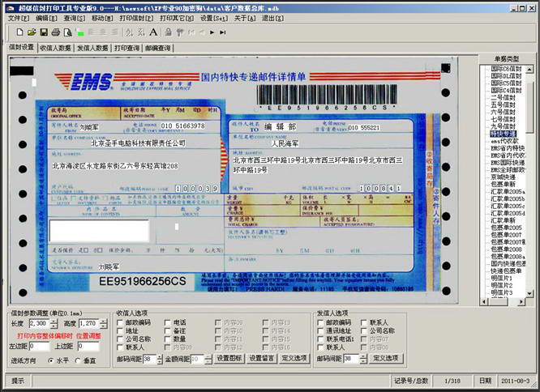Click the recipient options 定义选项 button
This screenshot has height=392, width=540.
(294, 358)
